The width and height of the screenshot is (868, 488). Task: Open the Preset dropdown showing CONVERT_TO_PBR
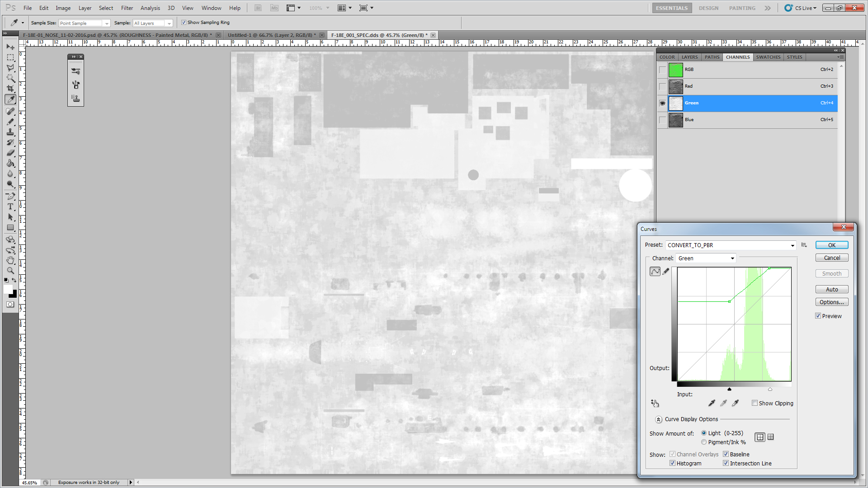click(x=731, y=245)
